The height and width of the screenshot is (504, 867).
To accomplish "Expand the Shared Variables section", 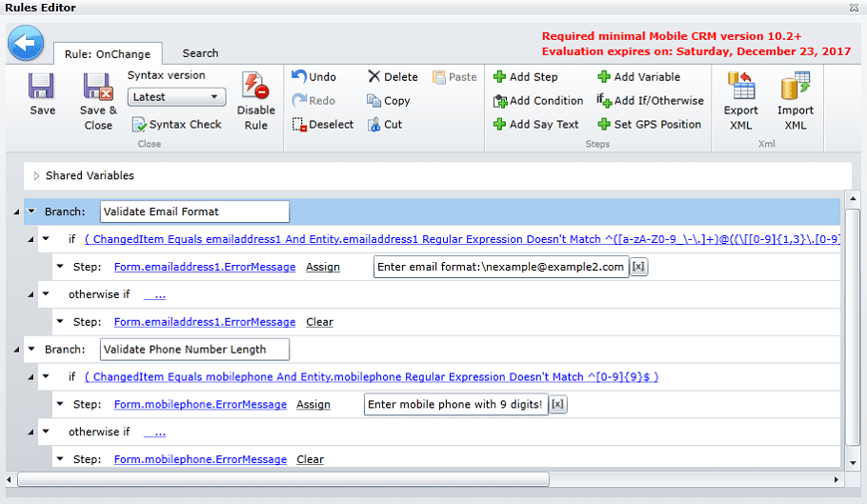I will 36,175.
